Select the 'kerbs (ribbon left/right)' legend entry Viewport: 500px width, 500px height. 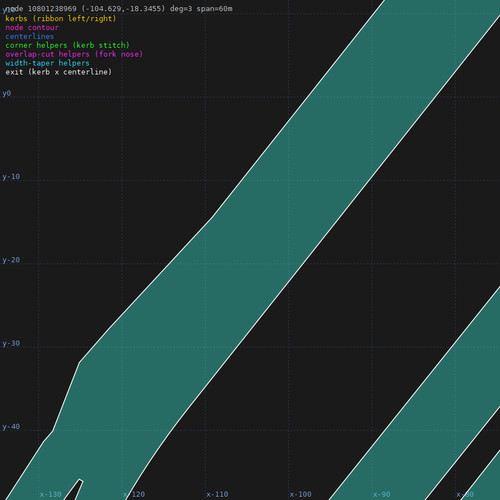point(61,19)
